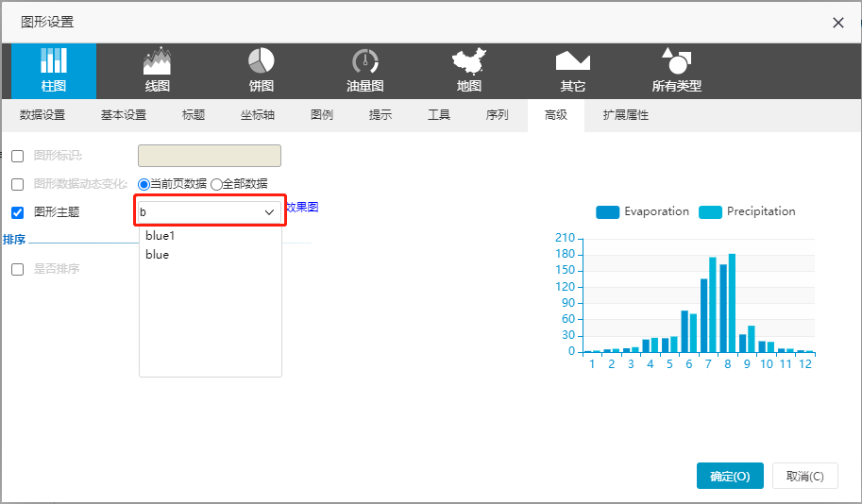862x504 pixels.
Task: Click the 排序 section heading
Action: click(14, 240)
